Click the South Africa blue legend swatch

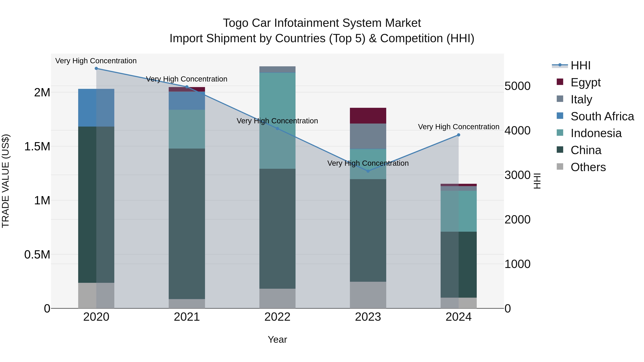pos(560,116)
